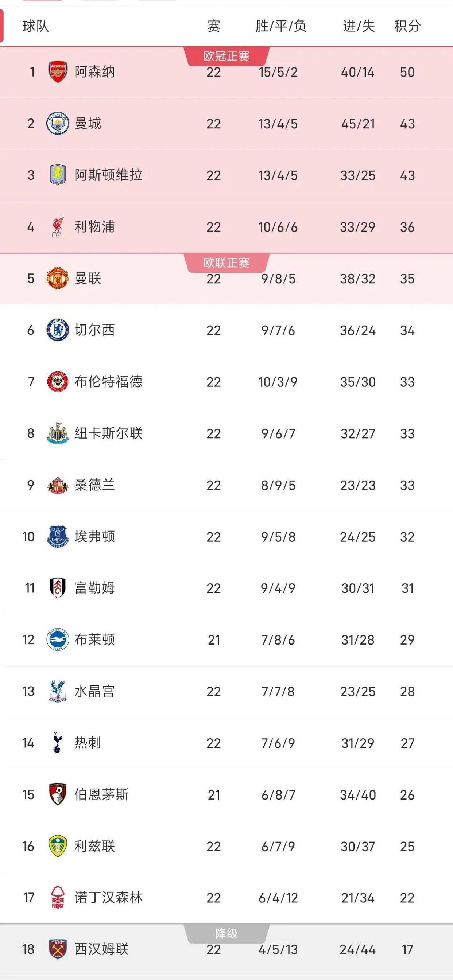Select the Newcastle United badge
This screenshot has width=453, height=980.
tap(57, 433)
